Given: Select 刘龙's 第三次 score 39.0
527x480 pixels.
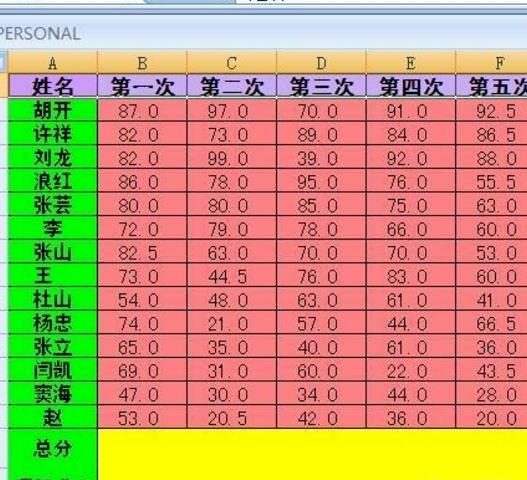Looking at the screenshot, I should [321, 157].
